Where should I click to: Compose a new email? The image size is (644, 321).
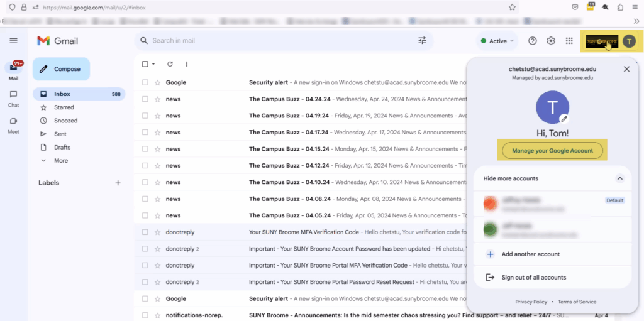[61, 69]
